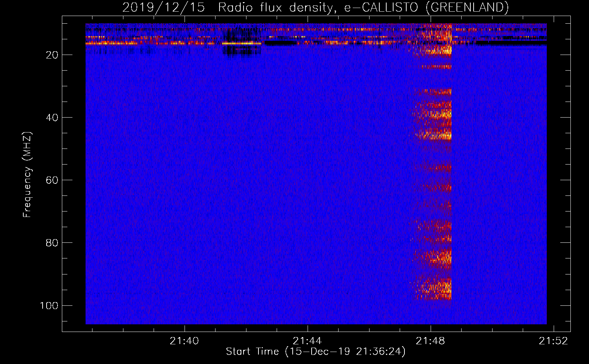Select the "21:40" time tick label
589x364 pixels.
point(185,341)
